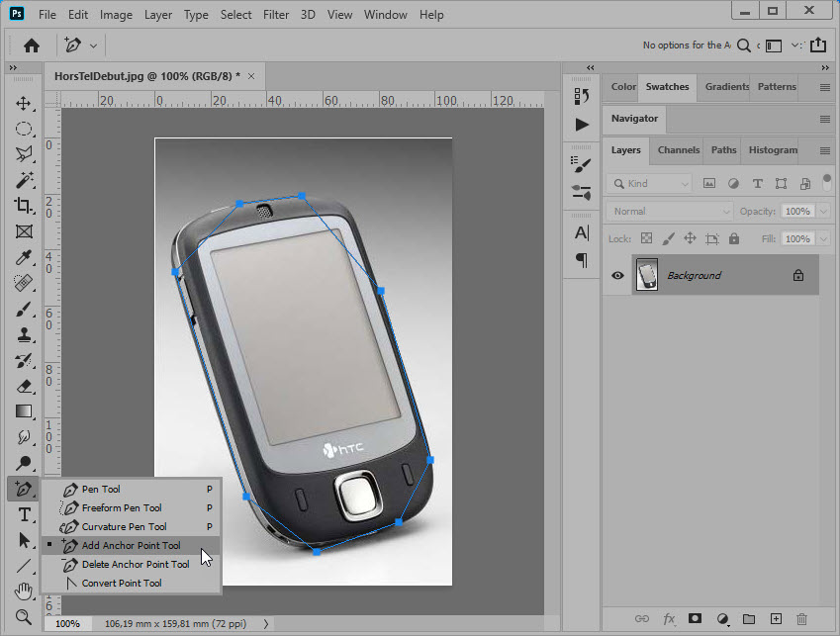Open the Opacity slider dropdown arrow
840x636 pixels.
[x=823, y=212]
